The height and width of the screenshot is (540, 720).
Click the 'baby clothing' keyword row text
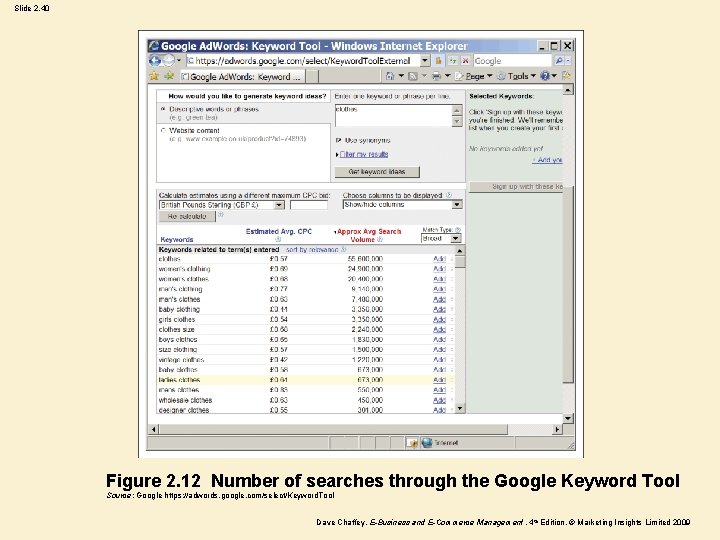pos(179,309)
